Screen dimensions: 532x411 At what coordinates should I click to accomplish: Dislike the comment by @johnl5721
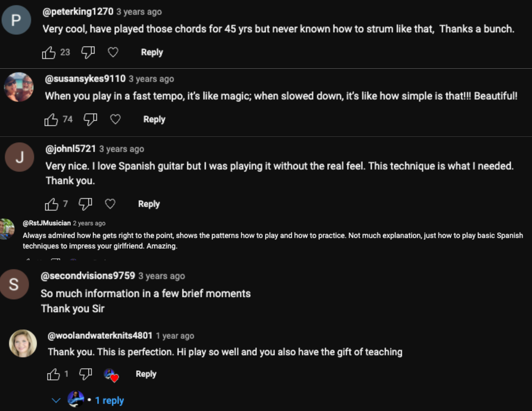point(85,204)
